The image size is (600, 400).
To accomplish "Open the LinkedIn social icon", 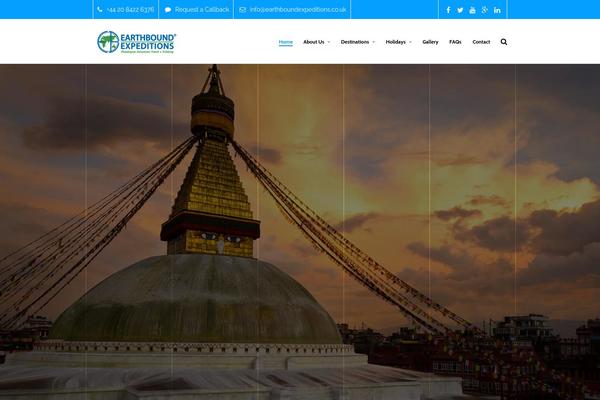I will pos(497,10).
